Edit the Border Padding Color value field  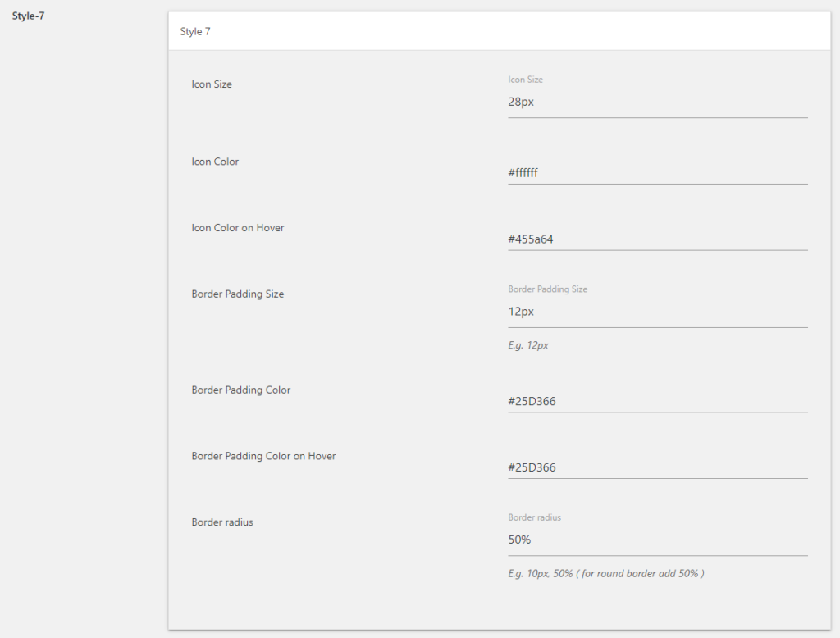point(657,401)
